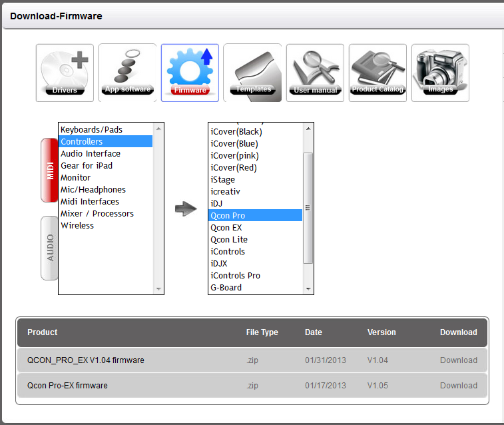The width and height of the screenshot is (504, 425).
Task: Select iCover(Black) in product list
Action: point(256,131)
